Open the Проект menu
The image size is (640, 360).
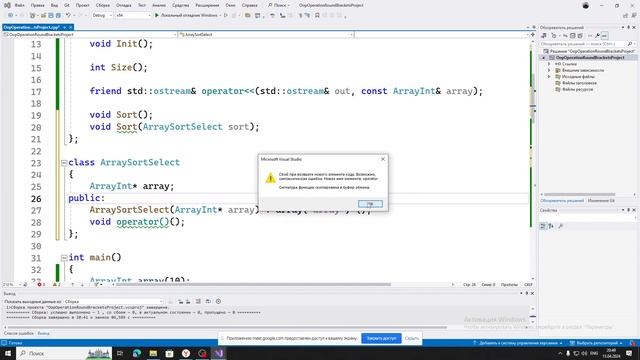[x=82, y=5]
